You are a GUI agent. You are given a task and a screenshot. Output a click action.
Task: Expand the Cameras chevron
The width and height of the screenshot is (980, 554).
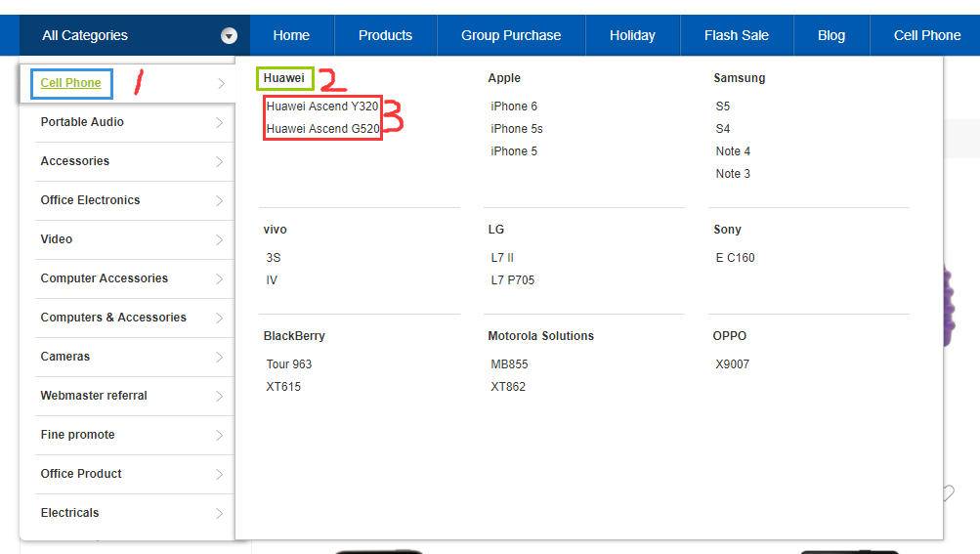point(220,357)
